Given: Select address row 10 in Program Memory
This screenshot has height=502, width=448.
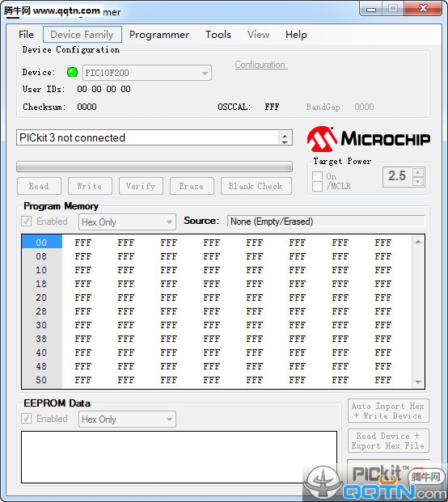Looking at the screenshot, I should 41,270.
